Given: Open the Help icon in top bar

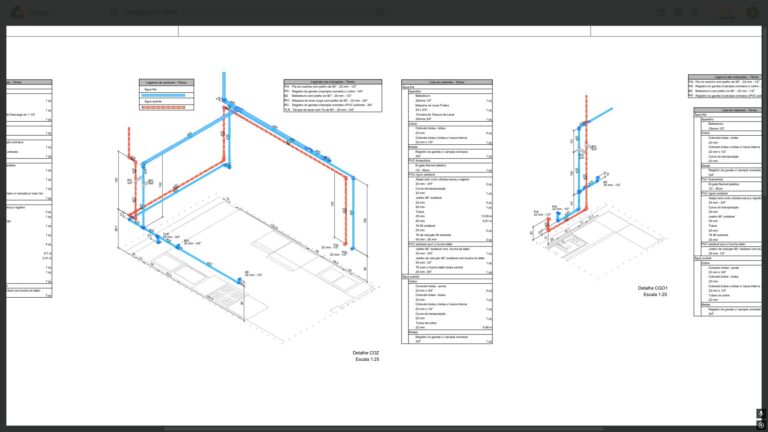Looking at the screenshot, I should coord(660,13).
